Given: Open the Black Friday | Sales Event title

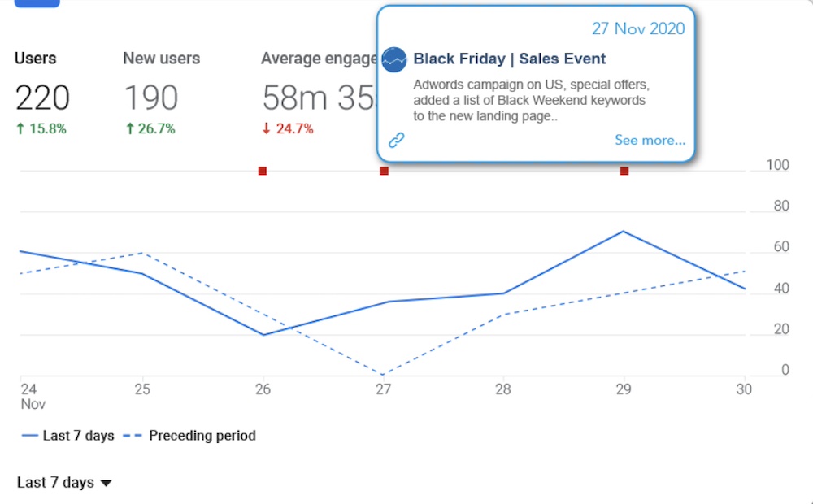Looking at the screenshot, I should 510,59.
